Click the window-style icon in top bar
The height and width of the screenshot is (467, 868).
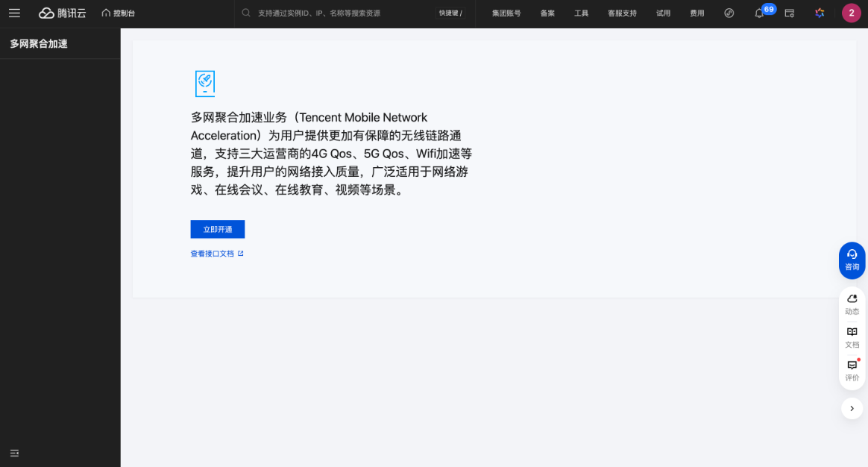[x=790, y=13]
